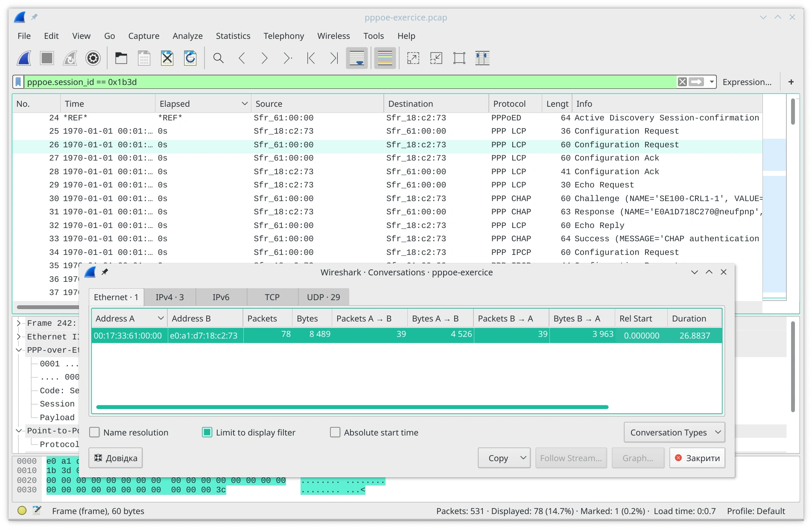This screenshot has width=812, height=529.
Task: Click the Закрити close button
Action: 697,458
